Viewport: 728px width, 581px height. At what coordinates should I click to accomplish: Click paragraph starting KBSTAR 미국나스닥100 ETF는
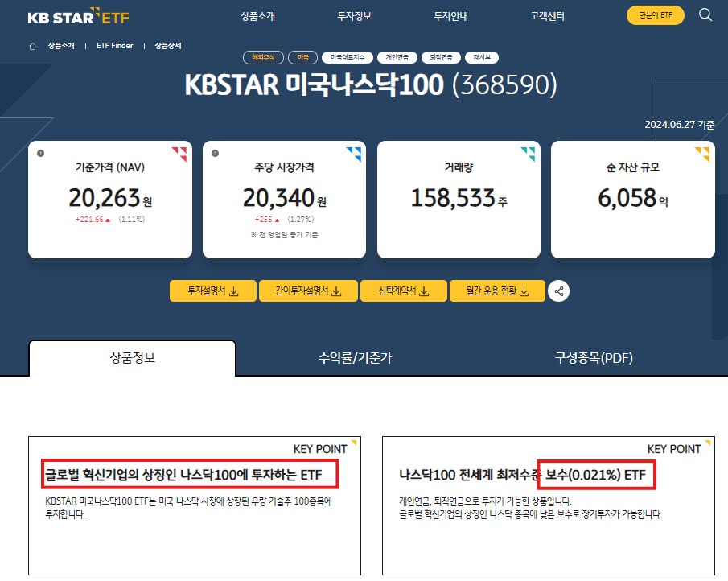click(188, 508)
